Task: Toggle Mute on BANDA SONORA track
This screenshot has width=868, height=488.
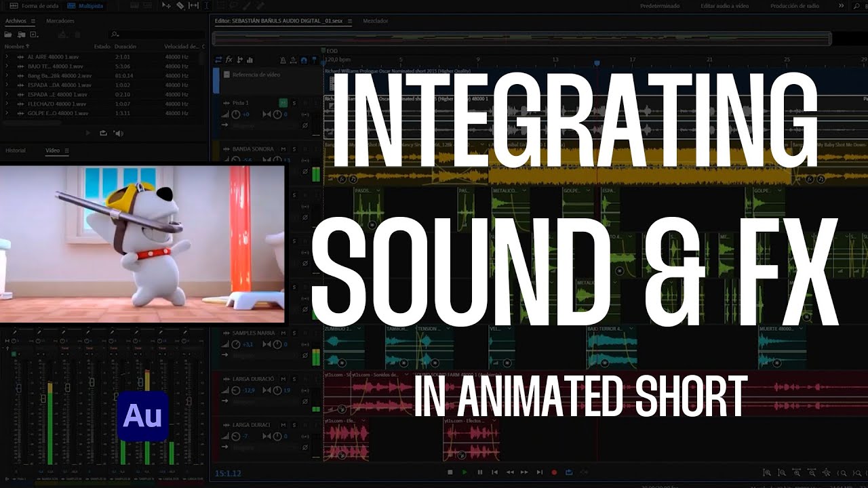Action: coord(283,149)
